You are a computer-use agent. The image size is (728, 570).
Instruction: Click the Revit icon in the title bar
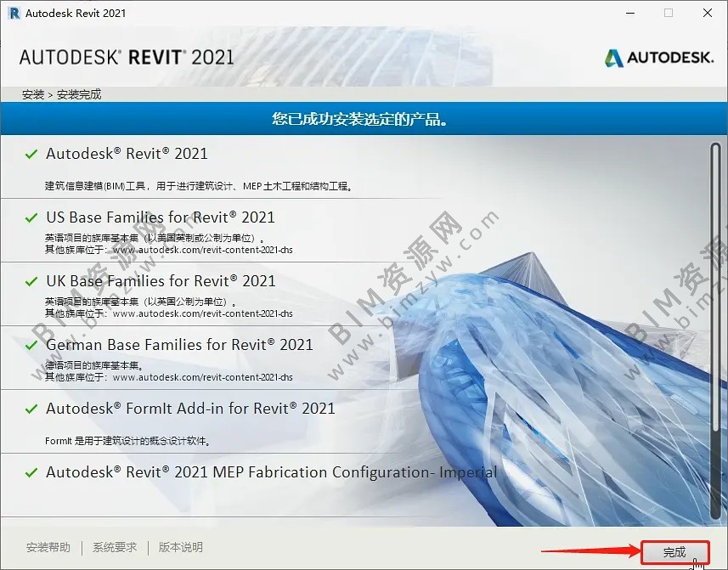pyautogui.click(x=14, y=13)
